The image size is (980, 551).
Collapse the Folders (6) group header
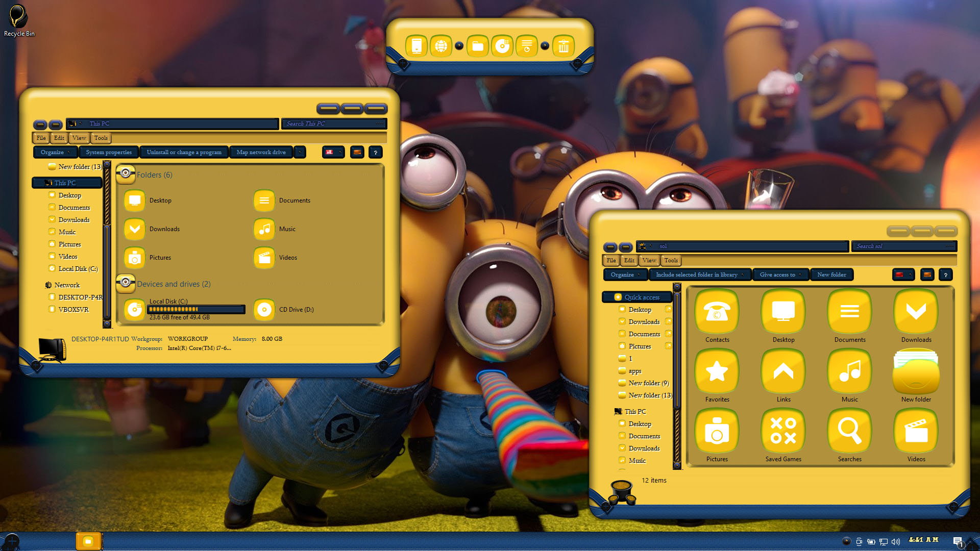tap(154, 175)
